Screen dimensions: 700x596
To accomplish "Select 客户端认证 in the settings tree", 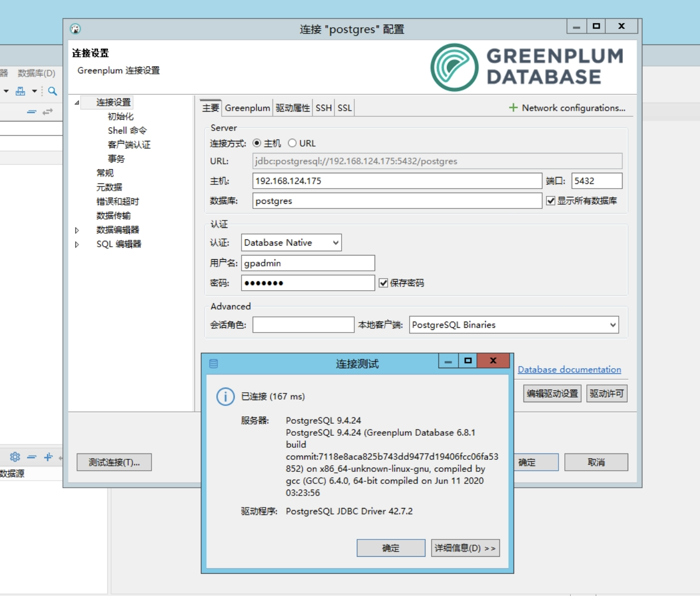I will [x=129, y=145].
